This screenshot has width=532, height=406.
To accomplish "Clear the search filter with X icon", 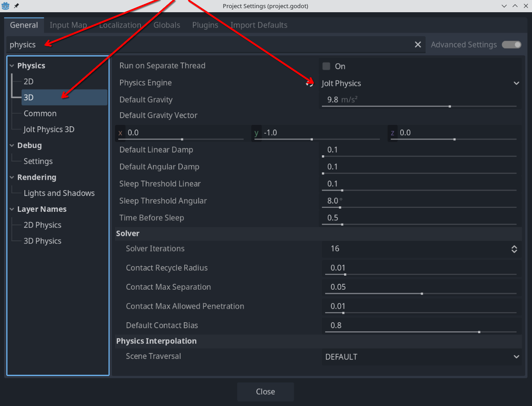I will (418, 44).
